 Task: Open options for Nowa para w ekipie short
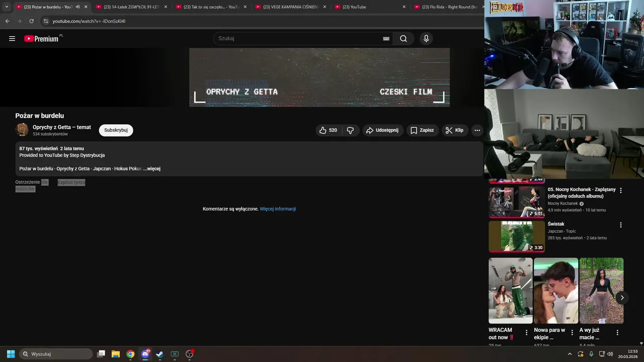(572, 333)
